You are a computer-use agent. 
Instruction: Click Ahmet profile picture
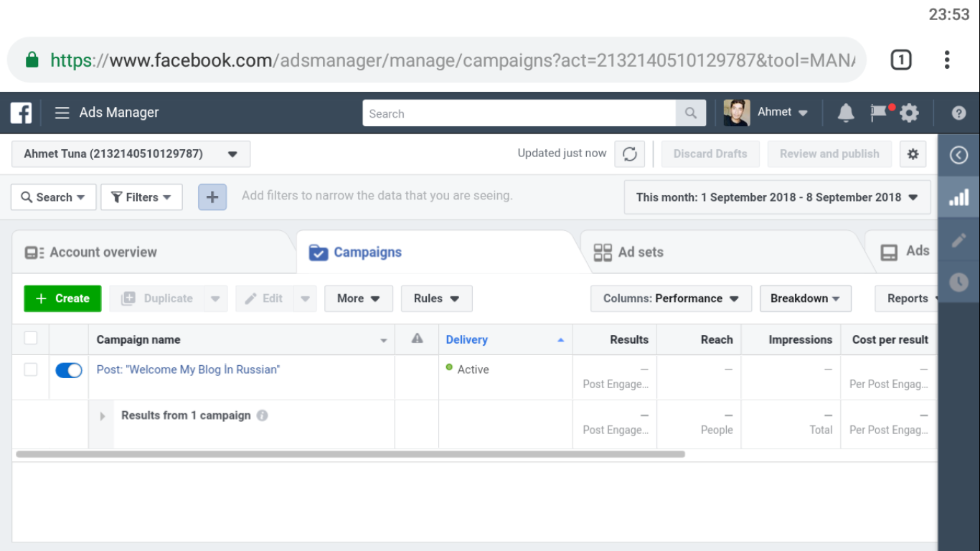tap(737, 113)
